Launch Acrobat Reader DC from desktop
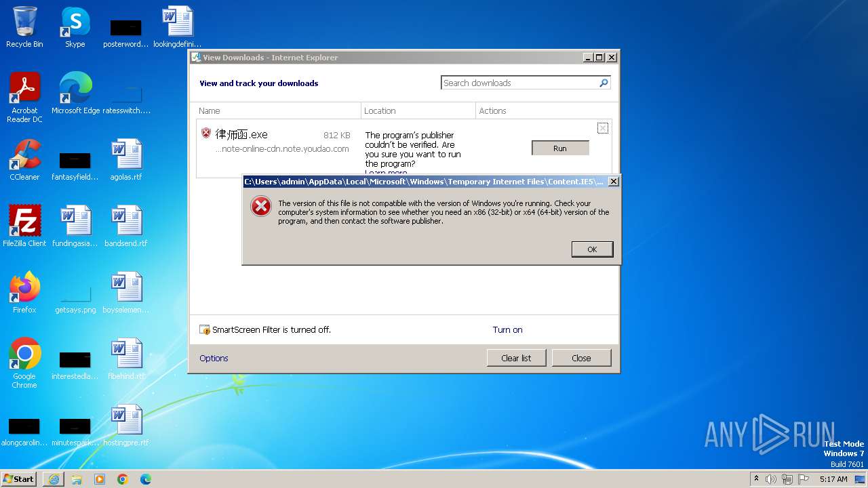The width and height of the screenshot is (868, 488). (x=24, y=98)
